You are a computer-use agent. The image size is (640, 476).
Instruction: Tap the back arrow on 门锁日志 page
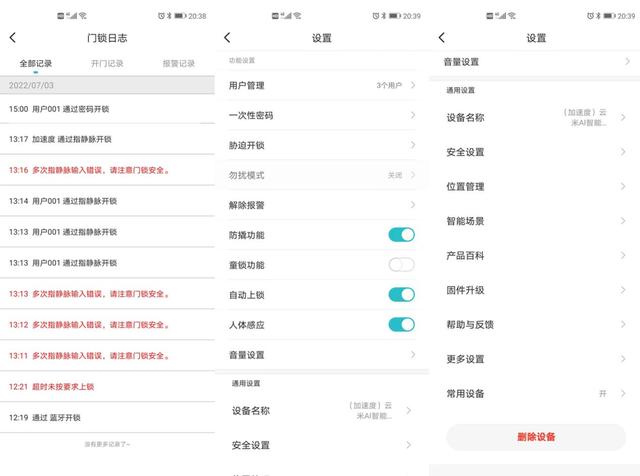point(13,38)
